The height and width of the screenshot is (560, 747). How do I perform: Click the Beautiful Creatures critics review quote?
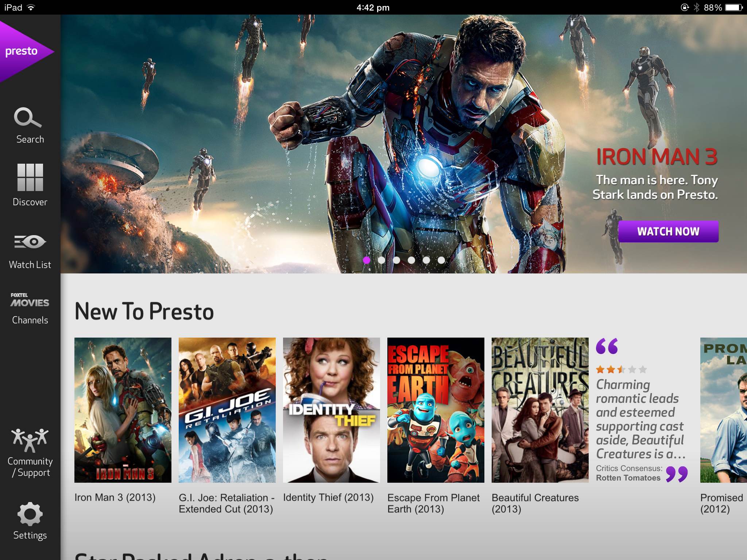tap(640, 419)
